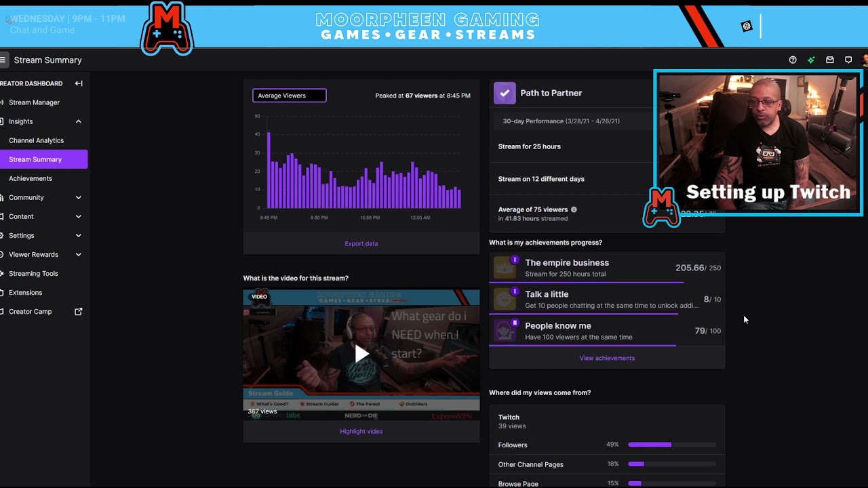Open the inbox mail icon

[x=829, y=60]
